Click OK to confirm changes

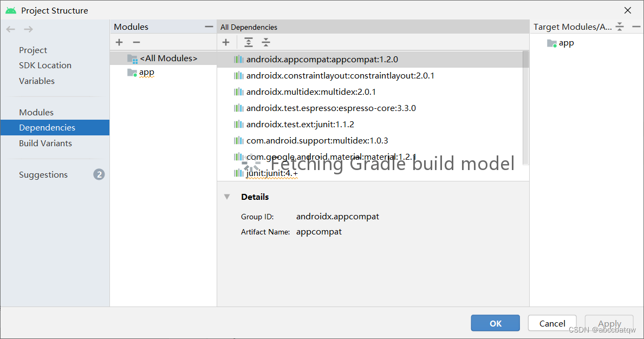pyautogui.click(x=495, y=323)
